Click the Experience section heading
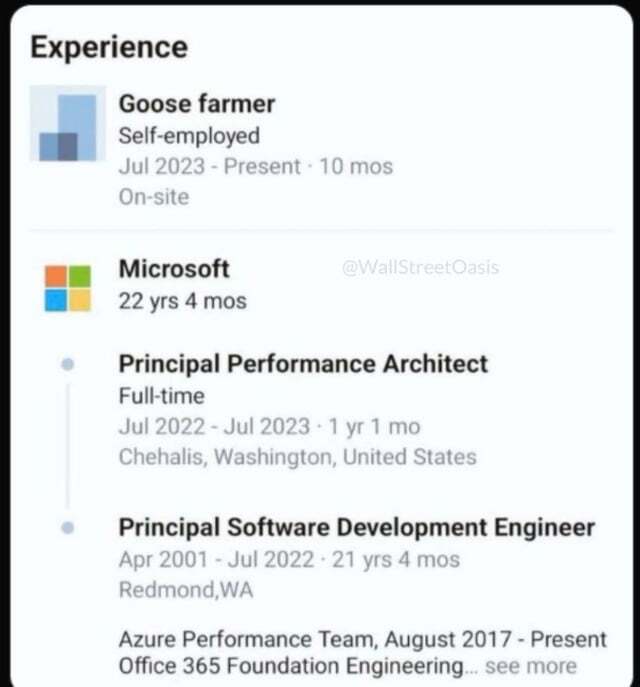Viewport: 640px width, 687px height. [x=109, y=47]
